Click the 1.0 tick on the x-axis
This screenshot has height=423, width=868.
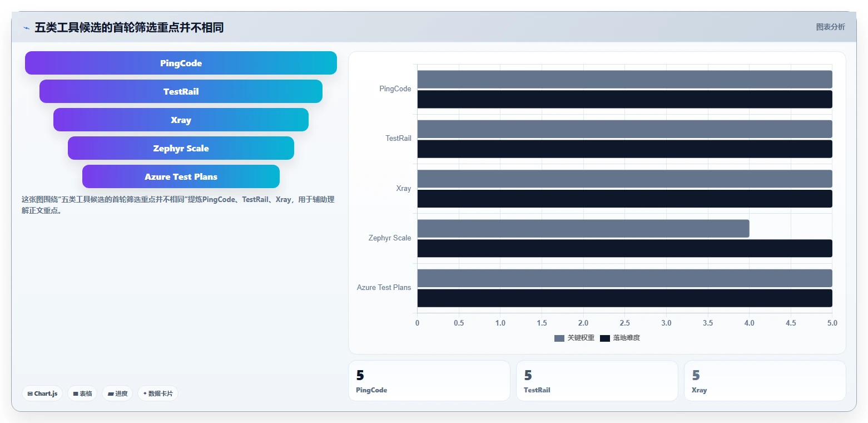click(500, 323)
